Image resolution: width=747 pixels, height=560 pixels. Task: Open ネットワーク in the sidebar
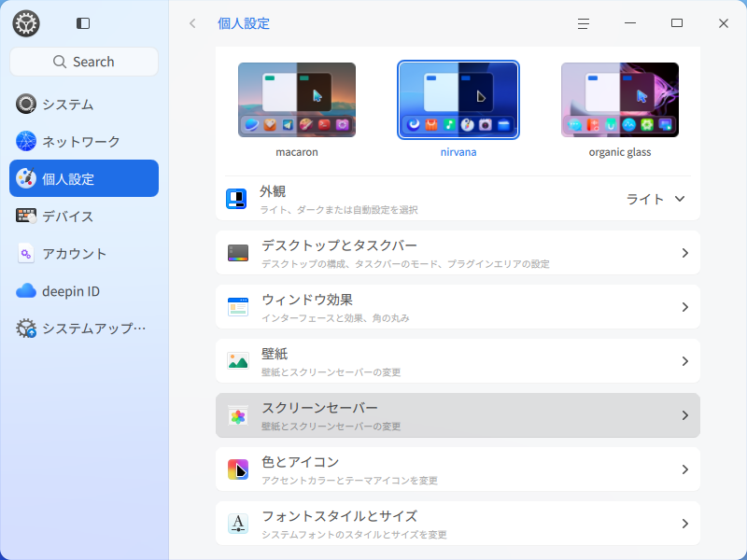(84, 141)
